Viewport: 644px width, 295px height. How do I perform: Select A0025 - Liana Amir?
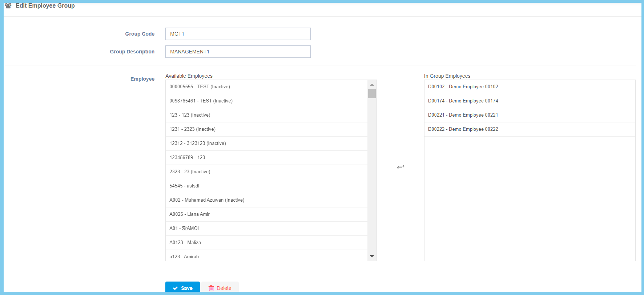pyautogui.click(x=266, y=214)
